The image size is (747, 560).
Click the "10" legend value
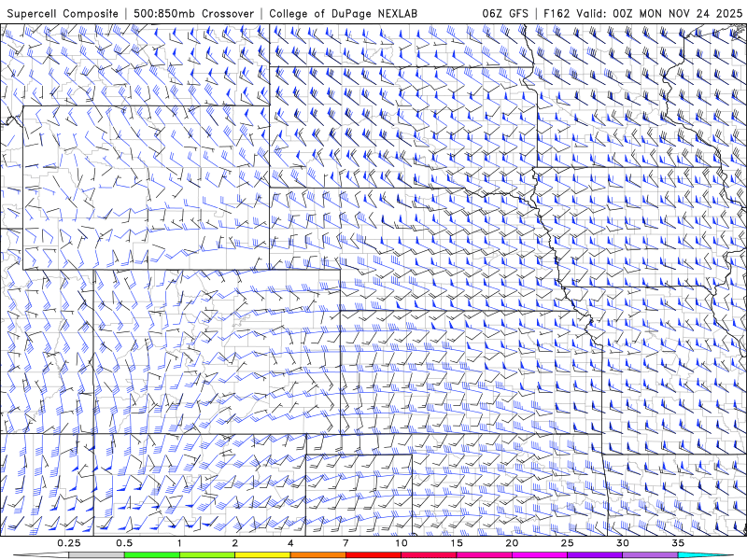point(402,543)
